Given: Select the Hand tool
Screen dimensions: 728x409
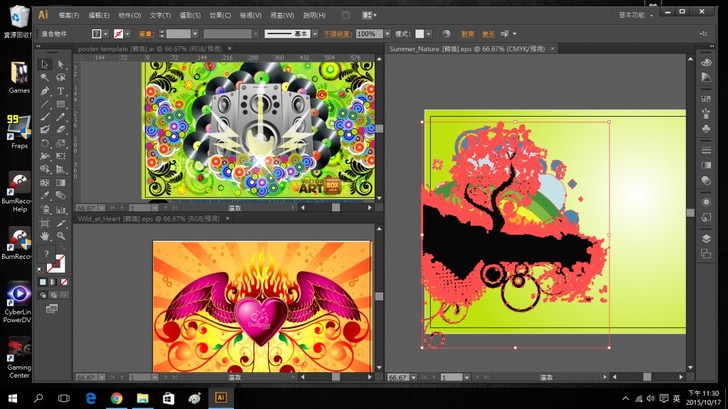Looking at the screenshot, I should click(45, 236).
